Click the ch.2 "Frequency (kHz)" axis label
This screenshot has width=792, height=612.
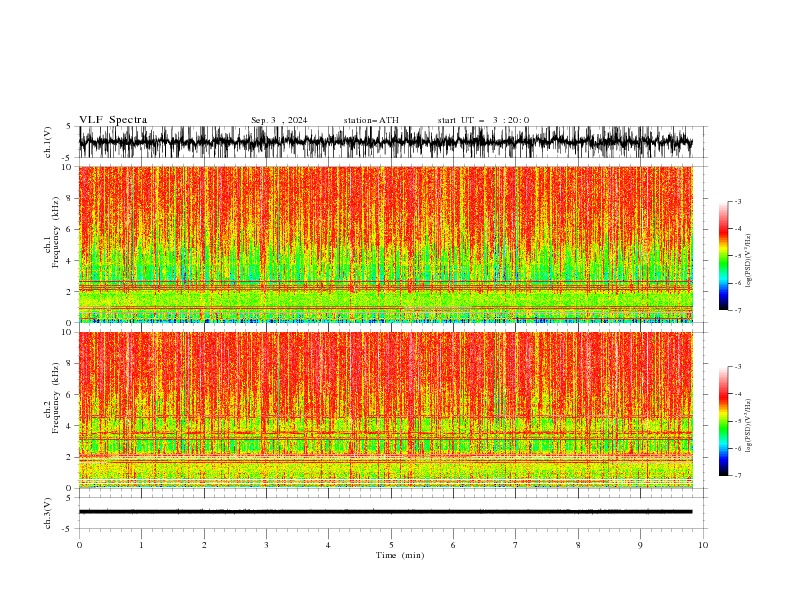[x=56, y=398]
